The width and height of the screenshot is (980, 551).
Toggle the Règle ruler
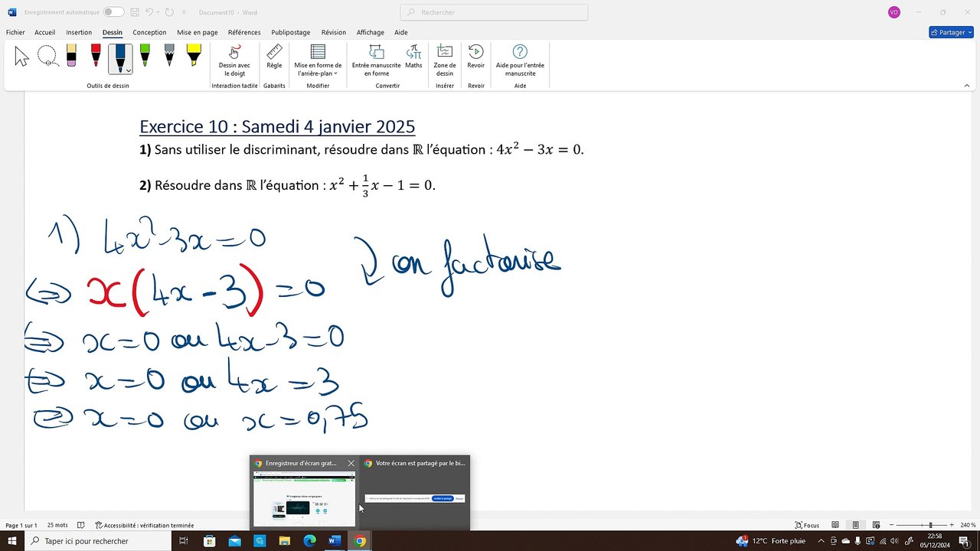274,57
